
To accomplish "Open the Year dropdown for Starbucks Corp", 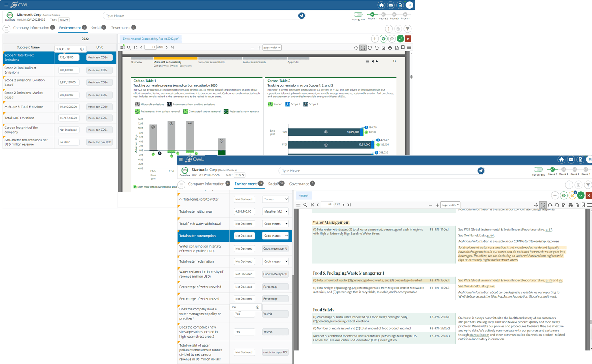I will point(240,175).
